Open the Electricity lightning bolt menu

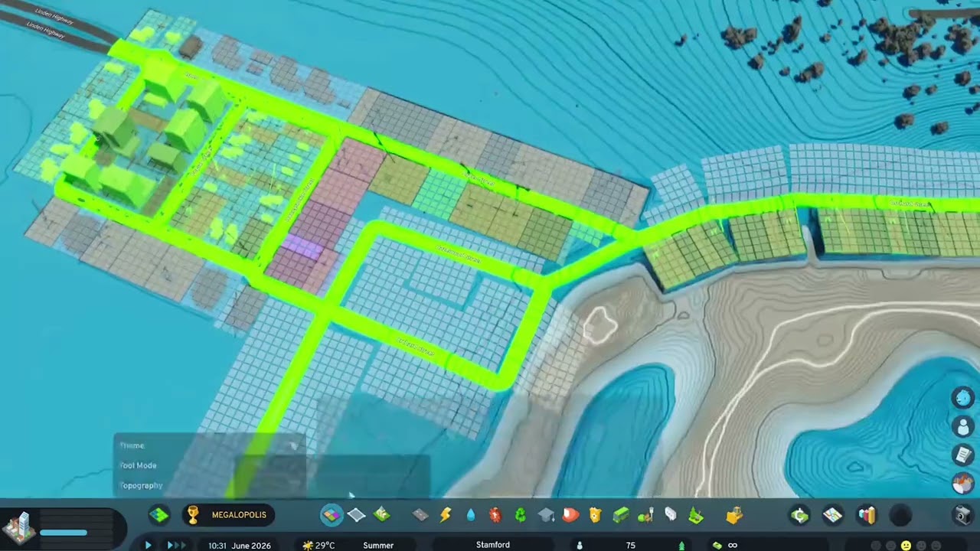[x=446, y=515]
